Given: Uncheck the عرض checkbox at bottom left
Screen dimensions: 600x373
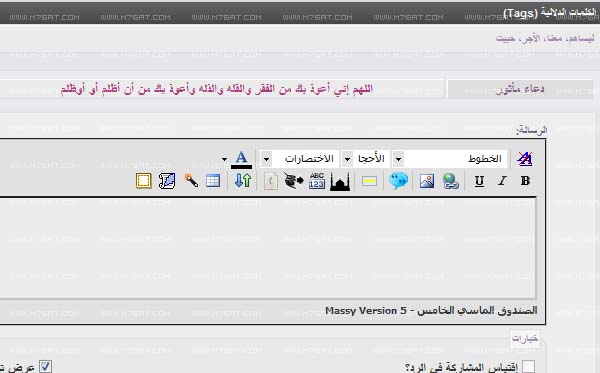Looking at the screenshot, I should [46, 367].
